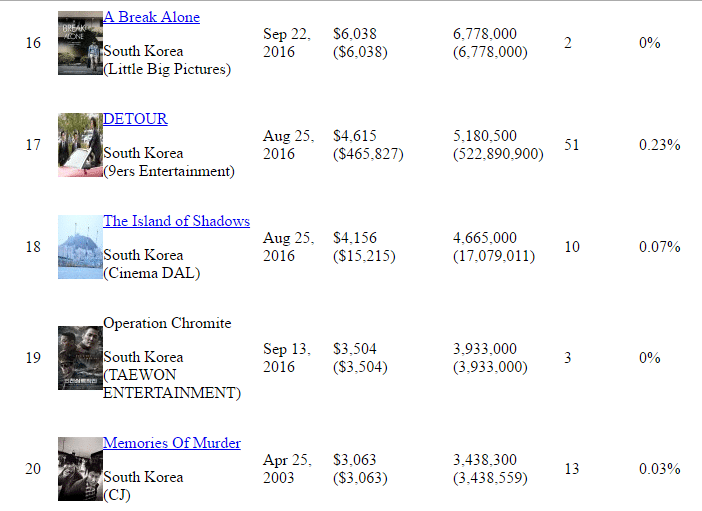Viewport: 702px width, 511px height.
Task: Click the Operation Chromite title text
Action: pyautogui.click(x=167, y=323)
